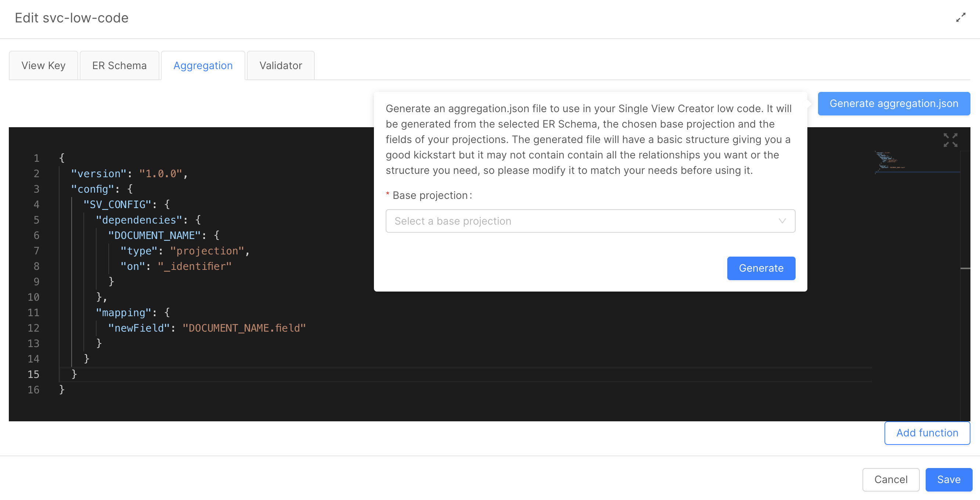
Task: Click the required-field asterisk beside Base projection
Action: point(387,194)
